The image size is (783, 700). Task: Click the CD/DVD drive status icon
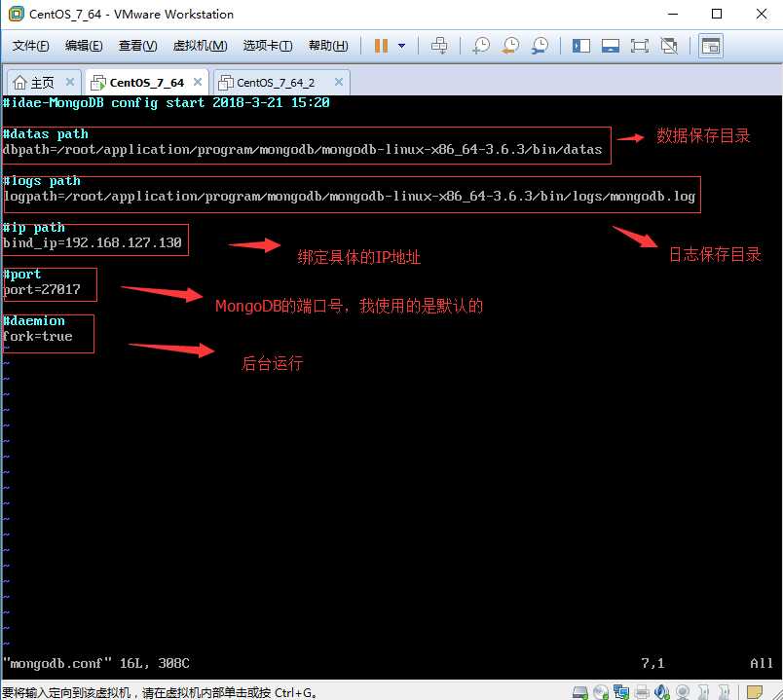click(601, 692)
